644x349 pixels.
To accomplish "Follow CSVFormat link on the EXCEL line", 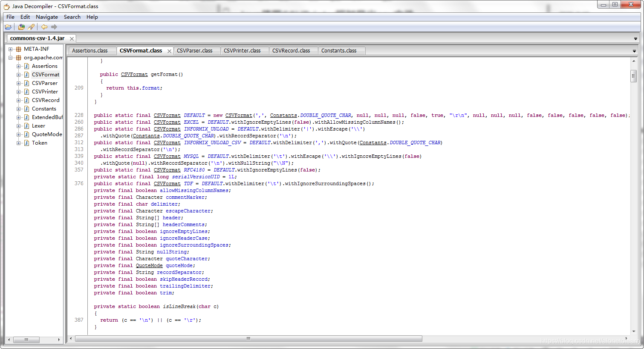I will (167, 122).
